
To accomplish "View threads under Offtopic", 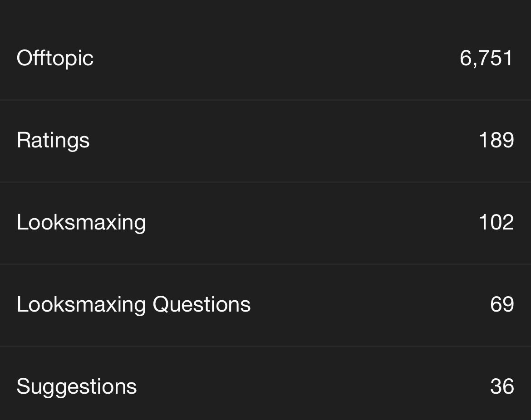I will click(x=265, y=58).
